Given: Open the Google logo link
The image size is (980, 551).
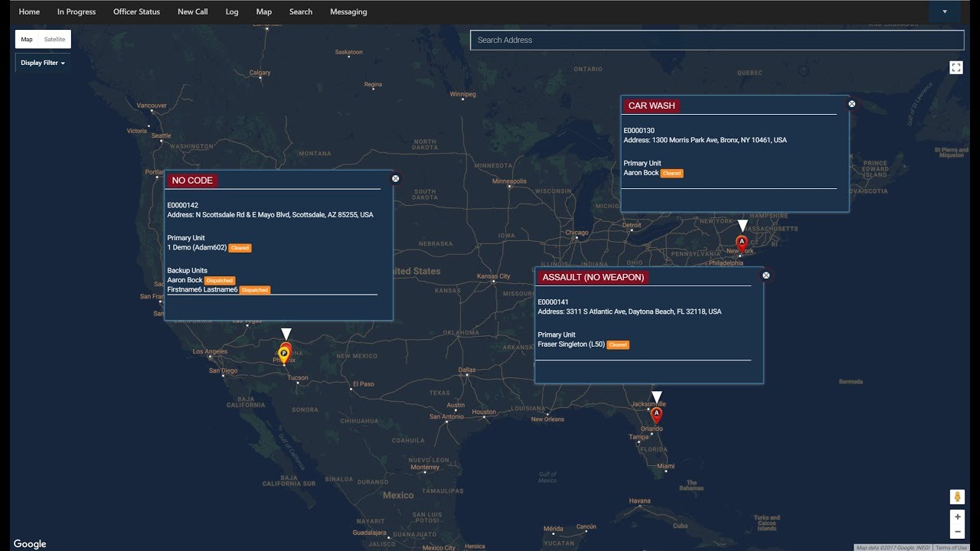Looking at the screenshot, I should [x=30, y=544].
